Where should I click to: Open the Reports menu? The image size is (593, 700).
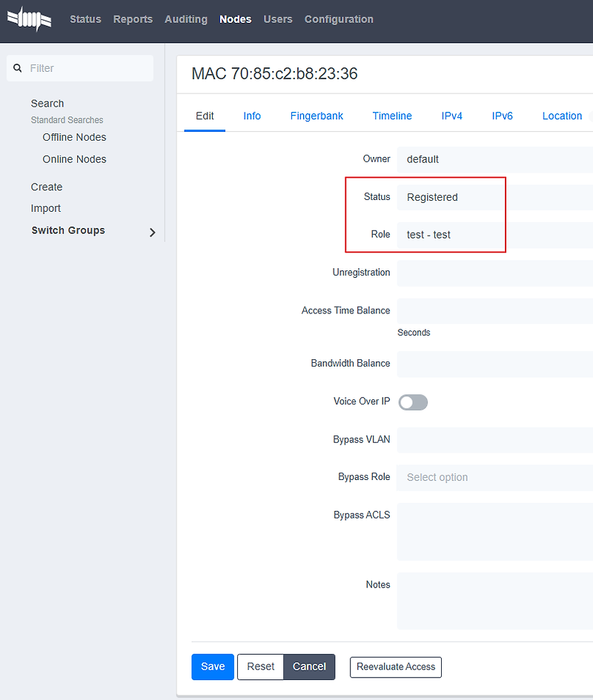coord(133,19)
